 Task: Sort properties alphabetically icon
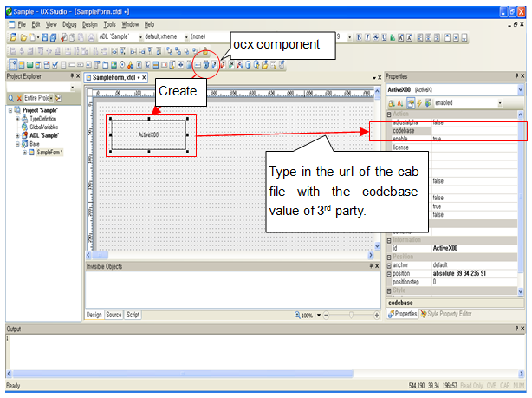(x=400, y=103)
